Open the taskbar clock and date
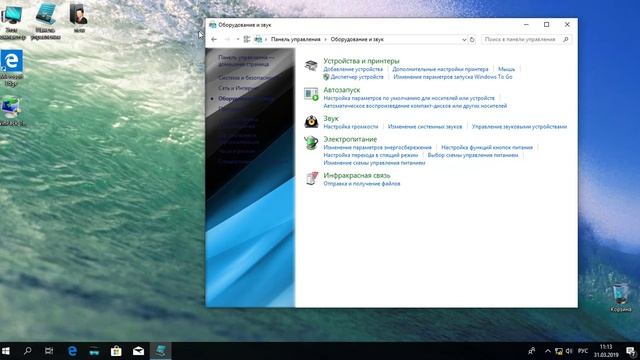This screenshot has width=640, height=360. tap(606, 351)
